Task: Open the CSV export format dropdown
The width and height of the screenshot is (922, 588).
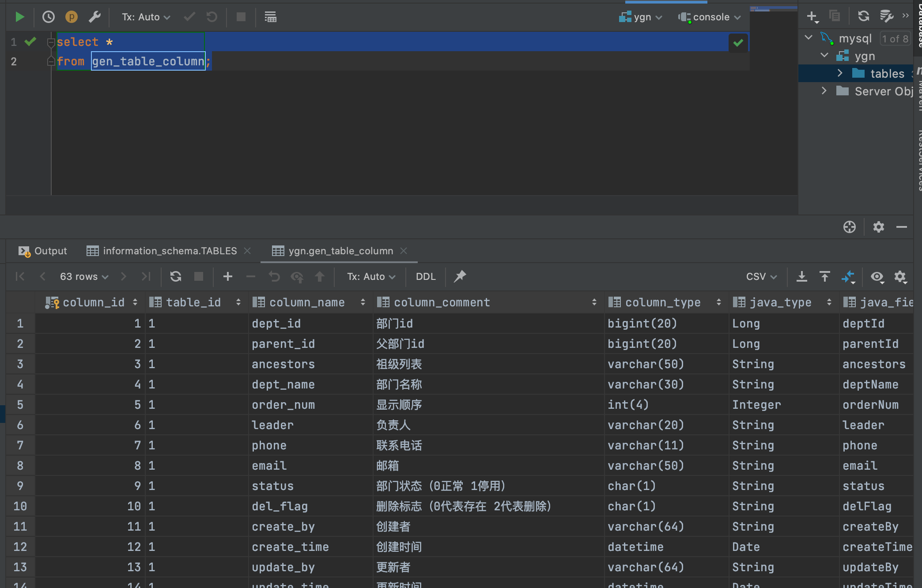Action: click(x=762, y=276)
